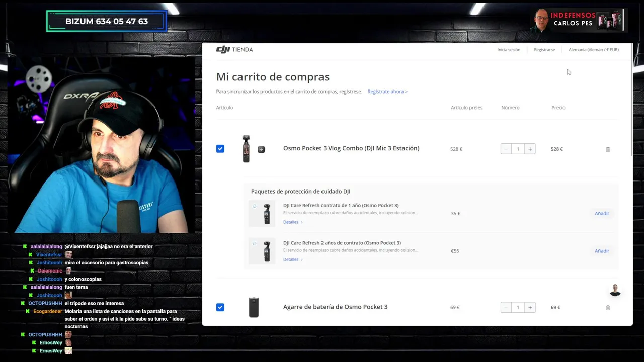Select DJI Care Refresh 1 año radio option
The image size is (644, 362).
(x=255, y=206)
